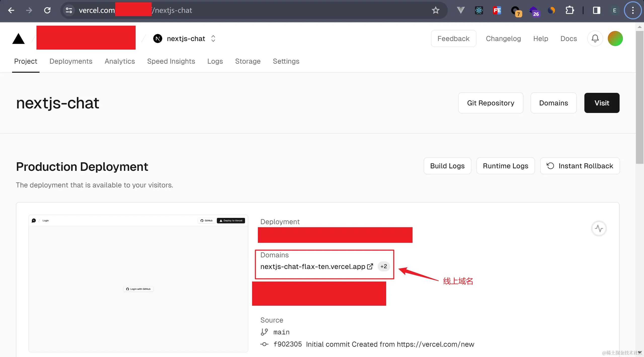
Task: Click the commit icon beside f902305
Action: point(264,344)
